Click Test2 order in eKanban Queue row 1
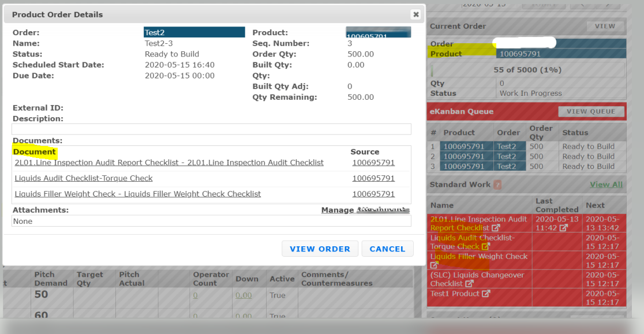644x334 pixels. 510,147
